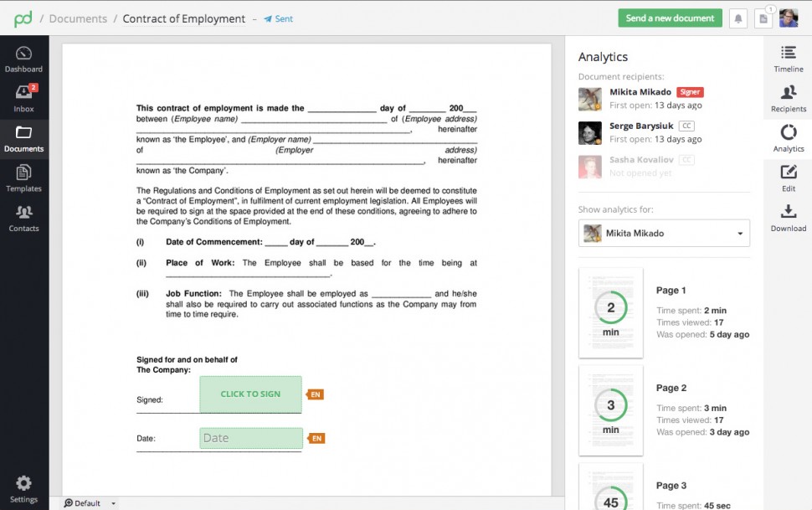Open the Default zoom dropdown
The height and width of the screenshot is (510, 812).
tap(90, 502)
